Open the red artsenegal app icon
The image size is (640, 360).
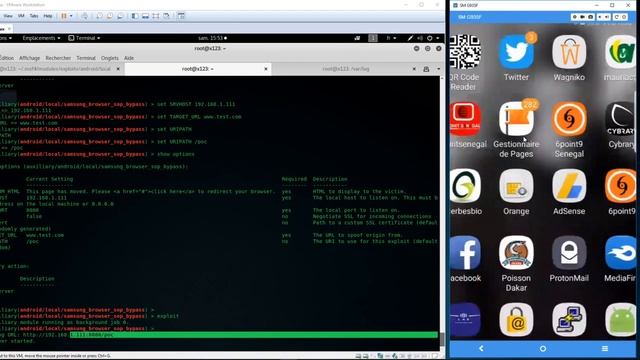465,119
